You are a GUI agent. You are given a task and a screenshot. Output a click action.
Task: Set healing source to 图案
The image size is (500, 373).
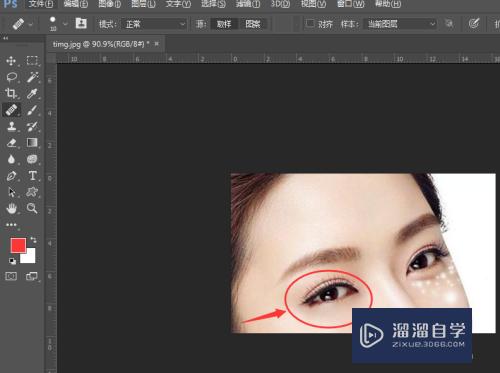point(253,24)
